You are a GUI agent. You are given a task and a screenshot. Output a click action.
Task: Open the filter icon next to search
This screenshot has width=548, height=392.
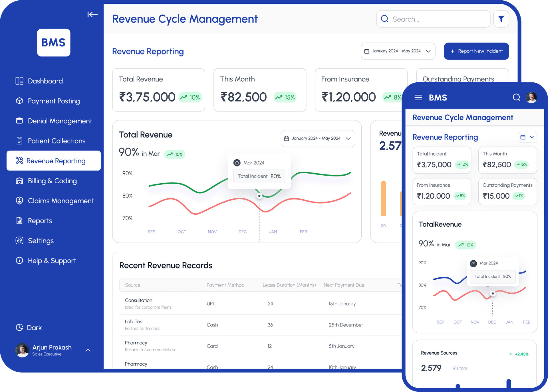click(501, 19)
